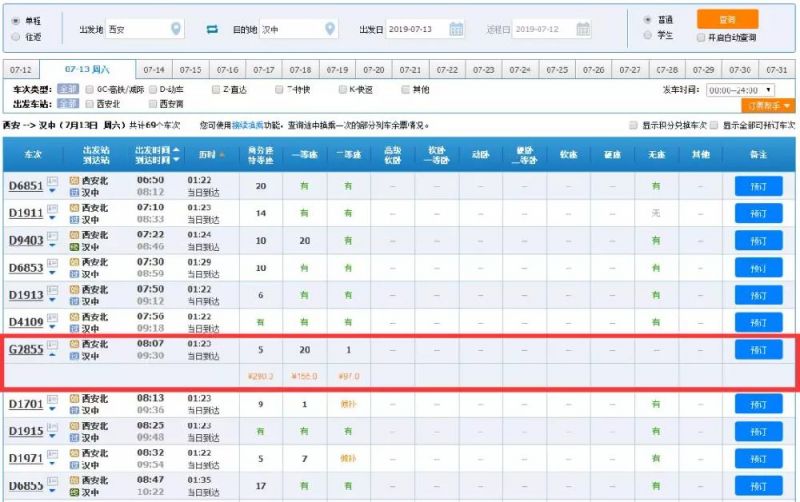This screenshot has width=800, height=502.
Task: Click the arrival station icon in the D6855 row
Action: 74,492
